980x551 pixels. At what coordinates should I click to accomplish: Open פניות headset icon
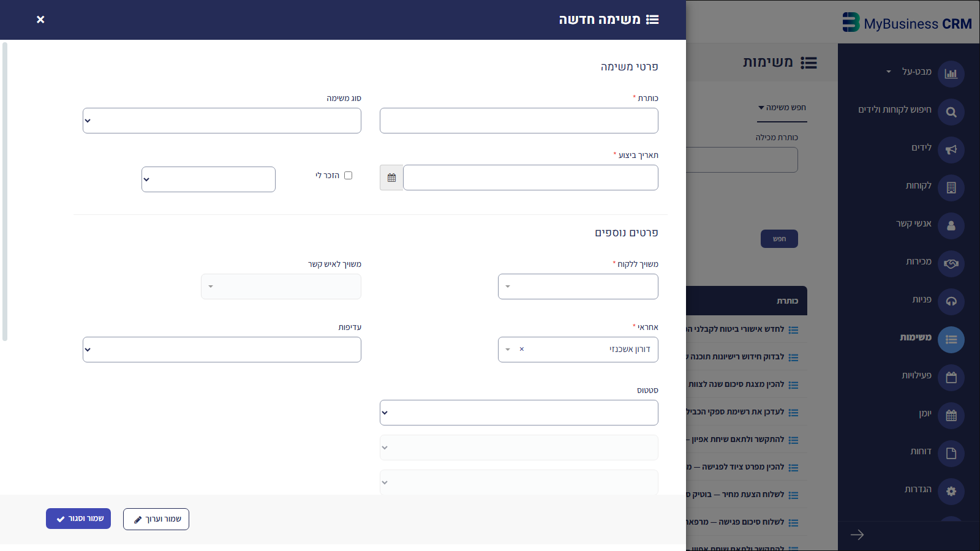[951, 302]
